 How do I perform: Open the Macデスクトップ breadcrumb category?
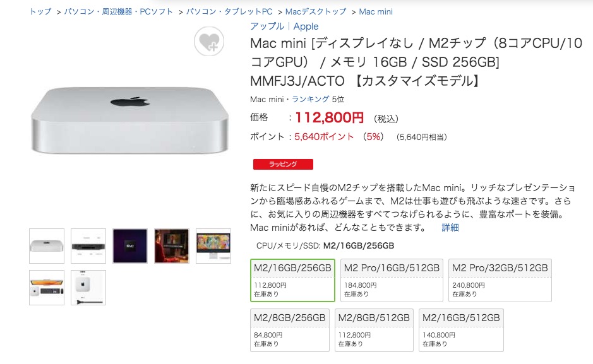pyautogui.click(x=316, y=12)
